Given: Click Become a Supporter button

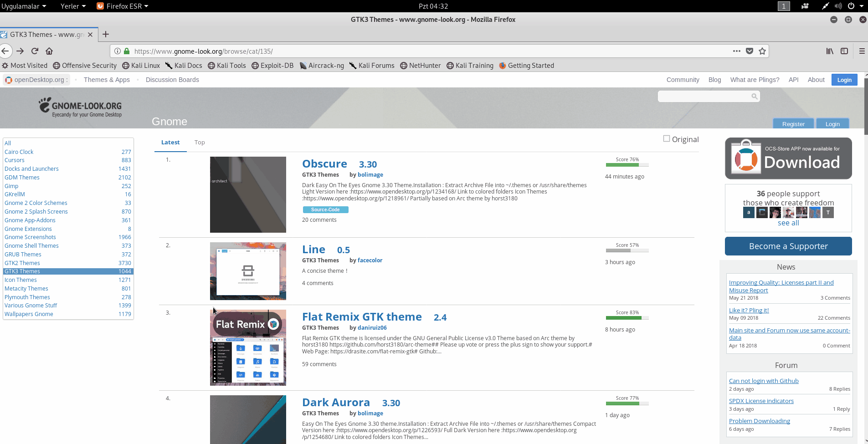Looking at the screenshot, I should pos(788,246).
